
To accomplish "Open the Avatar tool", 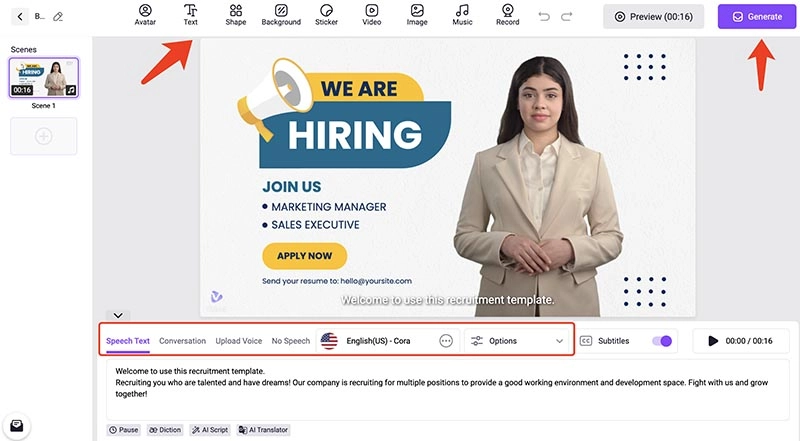I will (x=145, y=15).
